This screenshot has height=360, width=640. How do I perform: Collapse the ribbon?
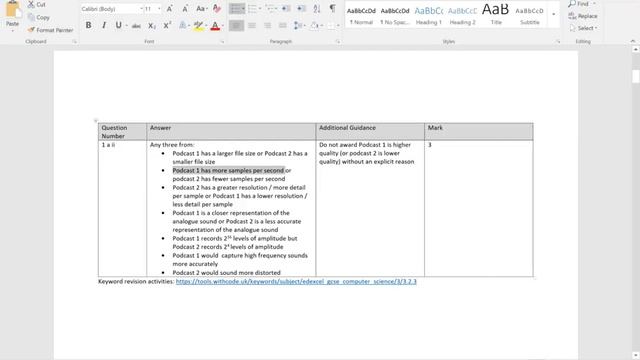[x=633, y=41]
